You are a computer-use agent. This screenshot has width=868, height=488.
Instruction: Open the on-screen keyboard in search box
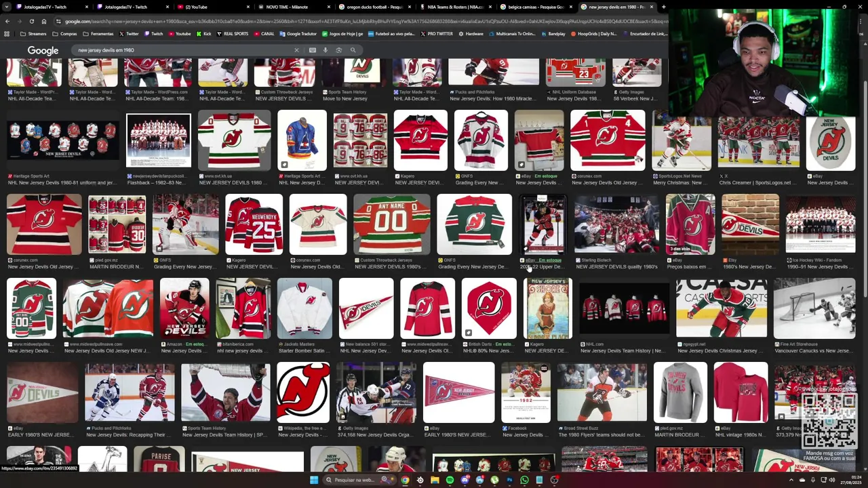[313, 50]
